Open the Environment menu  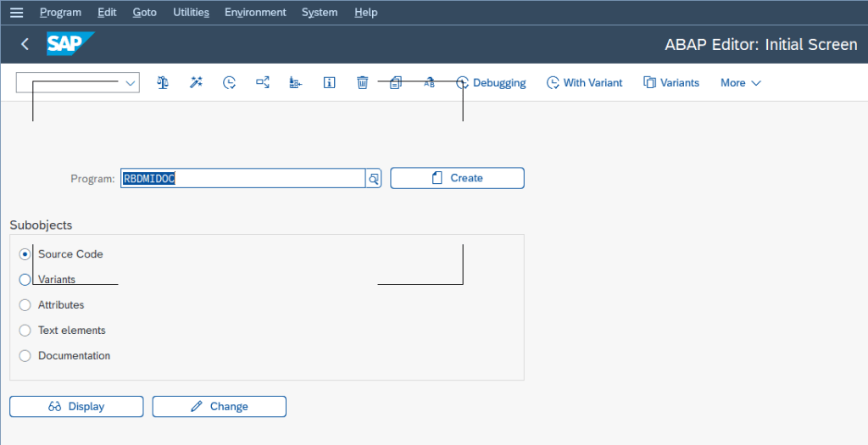click(x=255, y=13)
